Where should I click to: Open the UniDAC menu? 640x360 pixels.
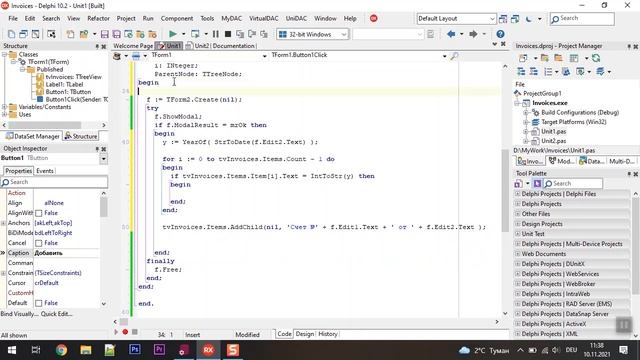[296, 18]
